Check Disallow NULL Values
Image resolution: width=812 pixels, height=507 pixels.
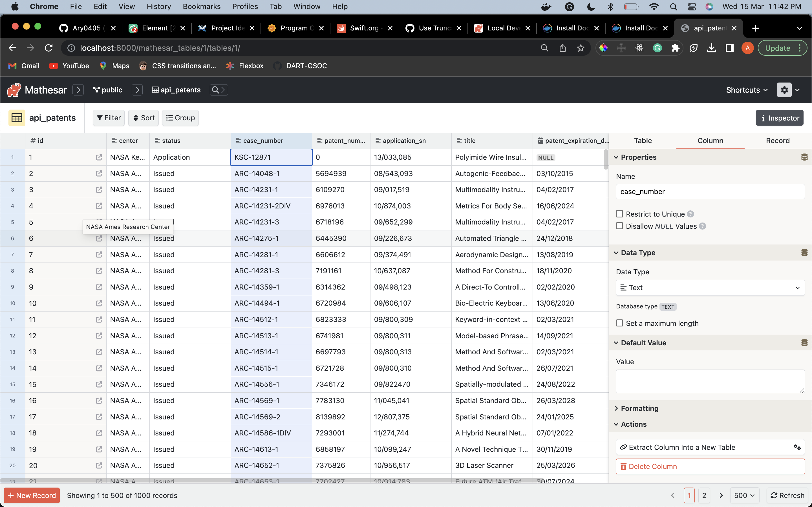(x=619, y=226)
